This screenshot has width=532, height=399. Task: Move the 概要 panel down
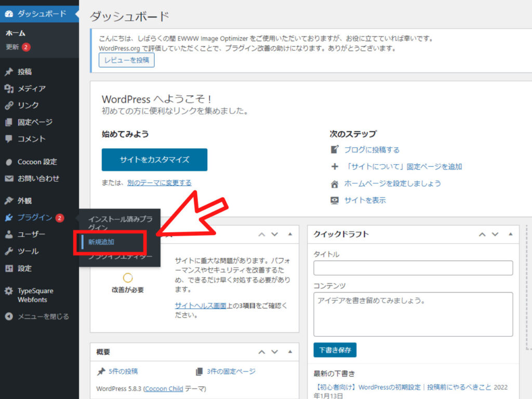pyautogui.click(x=275, y=352)
